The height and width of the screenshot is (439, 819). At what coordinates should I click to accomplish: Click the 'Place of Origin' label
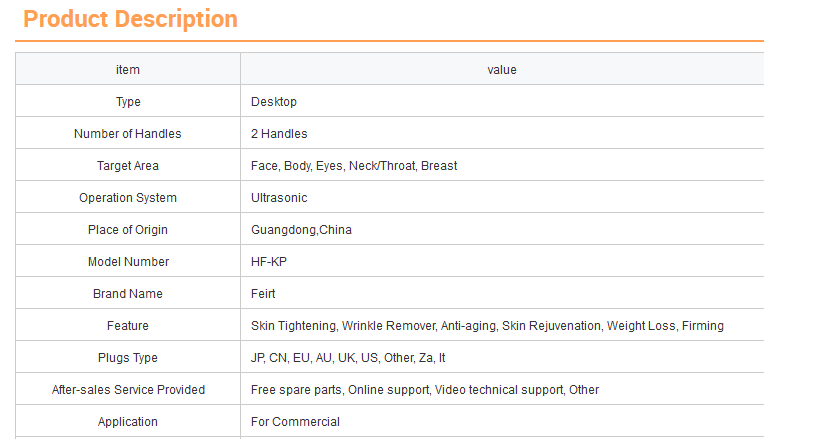point(128,230)
